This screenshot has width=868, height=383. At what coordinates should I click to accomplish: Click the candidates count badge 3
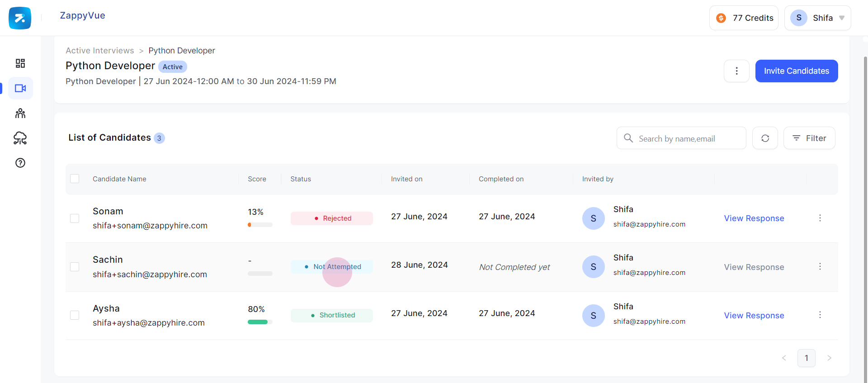pyautogui.click(x=159, y=138)
